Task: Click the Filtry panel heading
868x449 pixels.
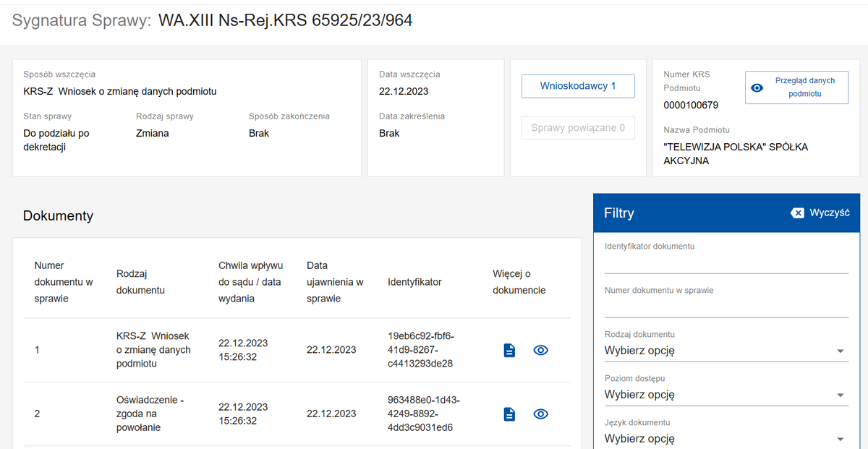Action: [619, 213]
